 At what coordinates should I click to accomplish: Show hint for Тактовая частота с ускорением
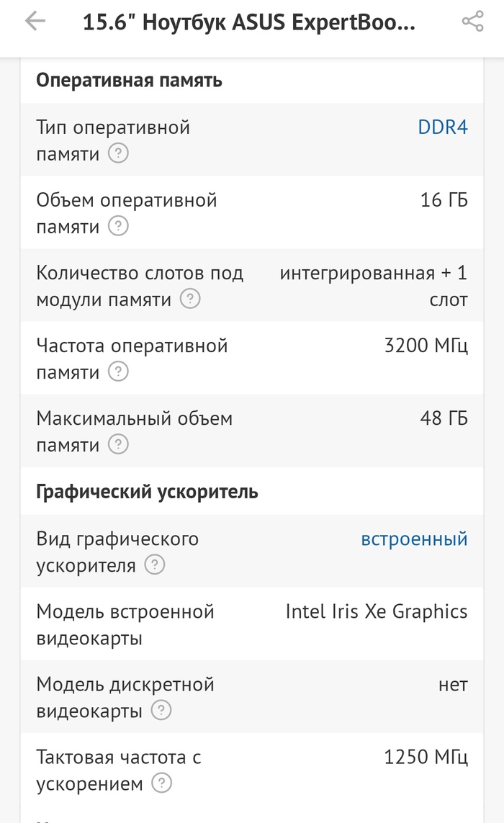(162, 783)
